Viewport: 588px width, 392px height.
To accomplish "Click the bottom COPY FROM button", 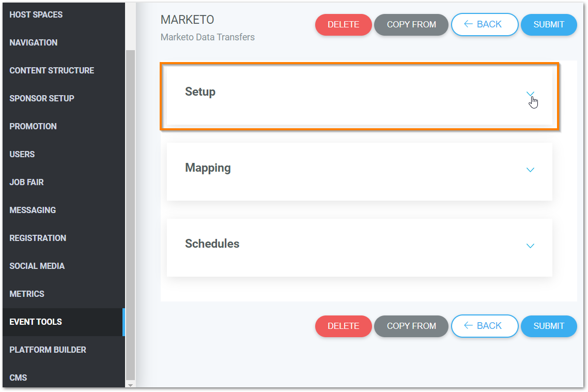I will point(411,326).
